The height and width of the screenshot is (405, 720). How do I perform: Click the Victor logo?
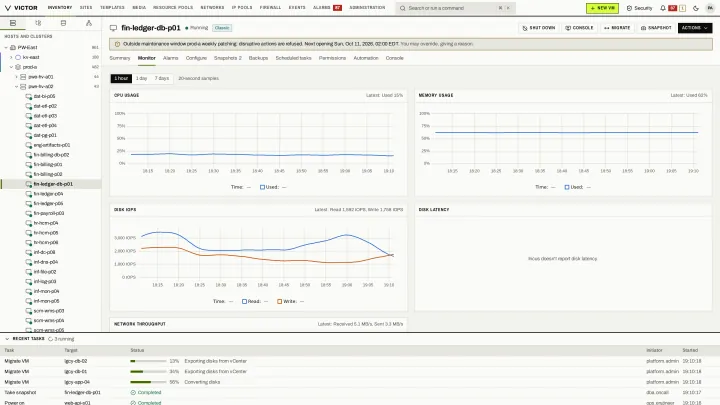tap(21, 8)
